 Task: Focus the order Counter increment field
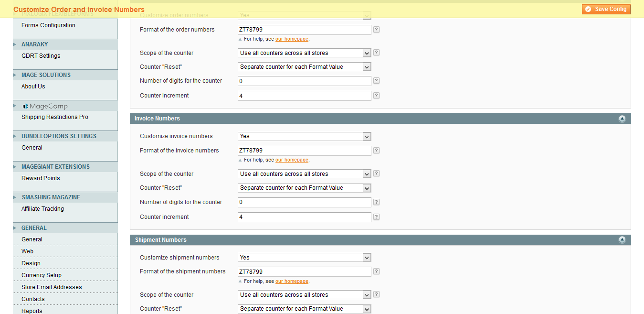(304, 96)
